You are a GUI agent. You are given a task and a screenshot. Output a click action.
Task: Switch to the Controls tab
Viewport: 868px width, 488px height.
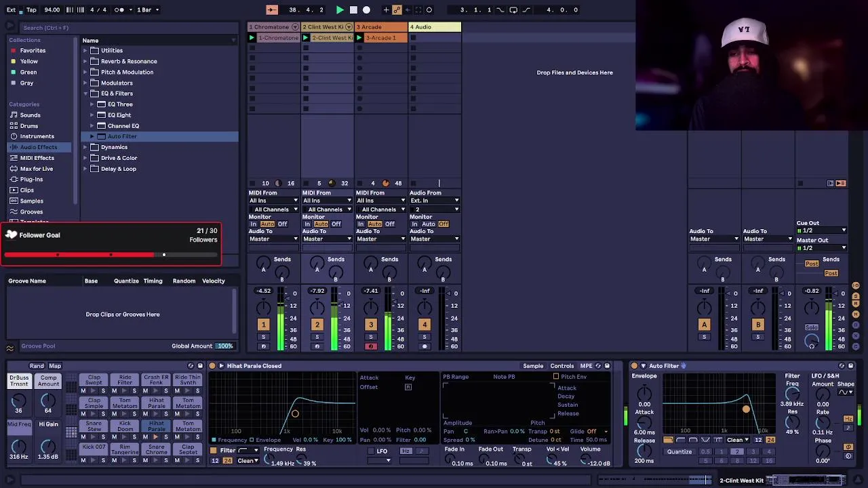click(x=562, y=366)
